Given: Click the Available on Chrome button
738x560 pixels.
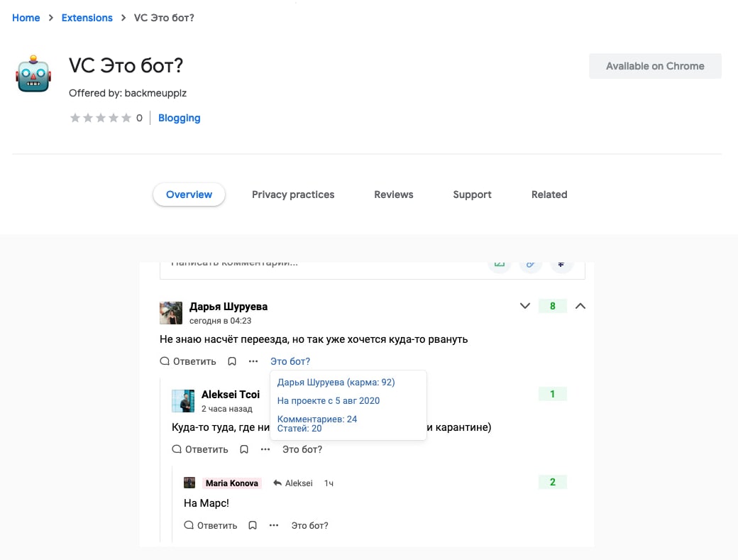Looking at the screenshot, I should [655, 66].
